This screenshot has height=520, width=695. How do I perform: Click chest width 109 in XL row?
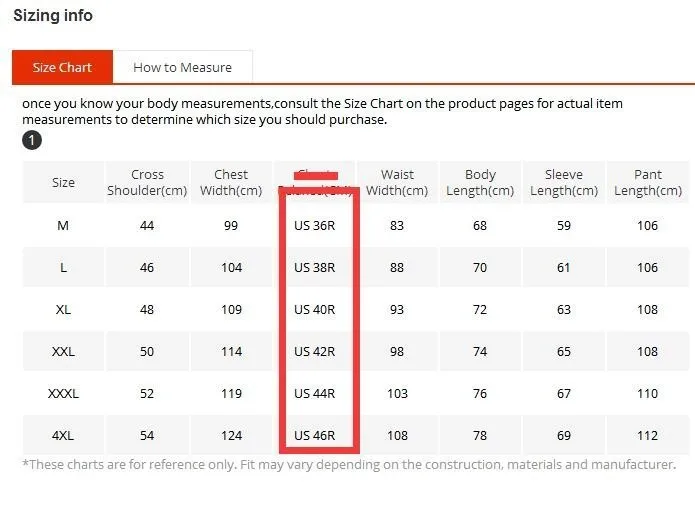click(x=231, y=309)
